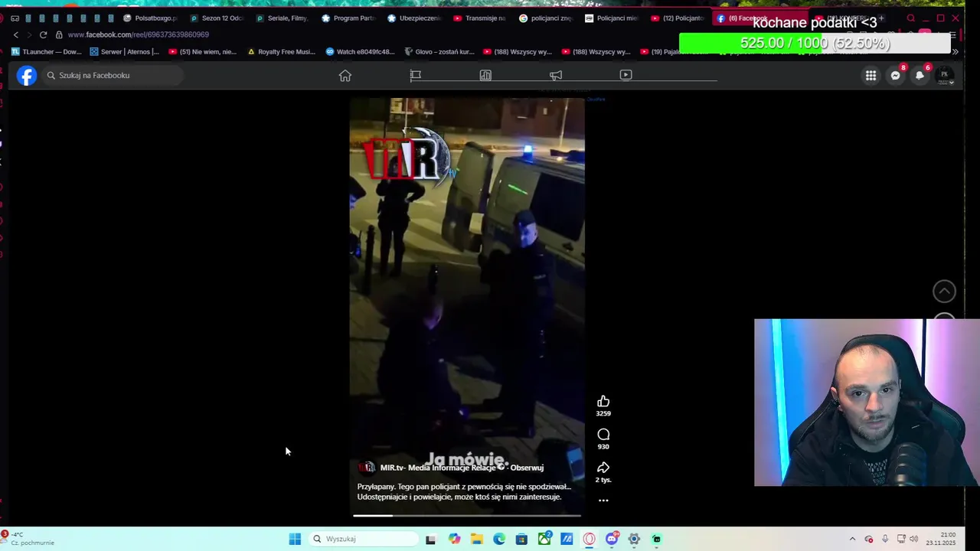Open Opera browser from taskbar
Viewport: 980px width, 551px height.
589,539
